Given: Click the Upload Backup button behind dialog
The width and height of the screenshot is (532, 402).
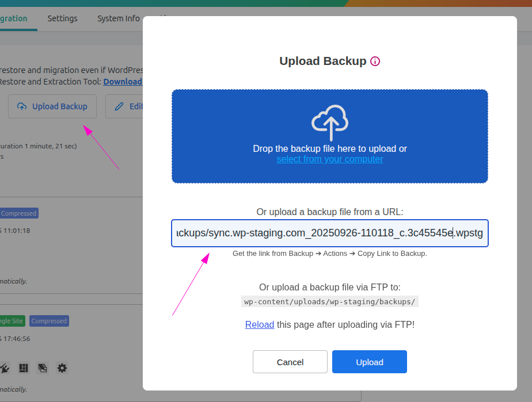Looking at the screenshot, I should point(52,106).
